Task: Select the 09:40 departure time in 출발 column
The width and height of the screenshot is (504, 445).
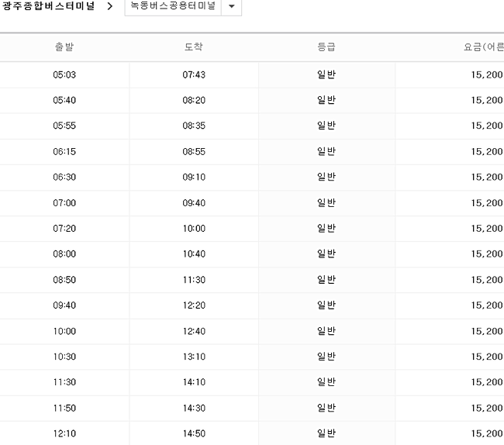Action: point(64,305)
